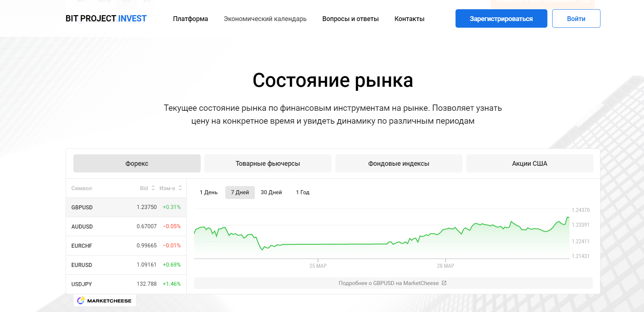Click the 1.09161 bid value
The width and height of the screenshot is (644, 312).
coord(147,265)
